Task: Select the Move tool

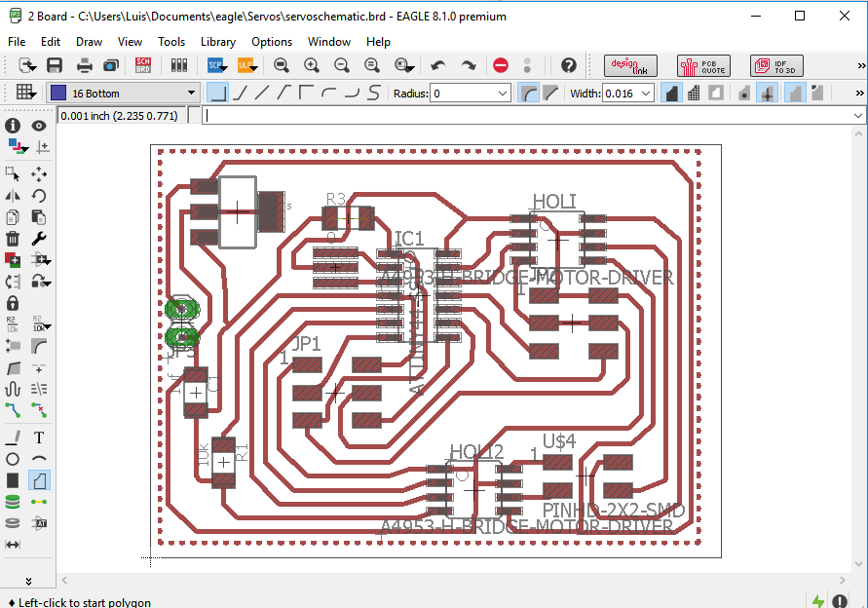Action: coord(39,173)
